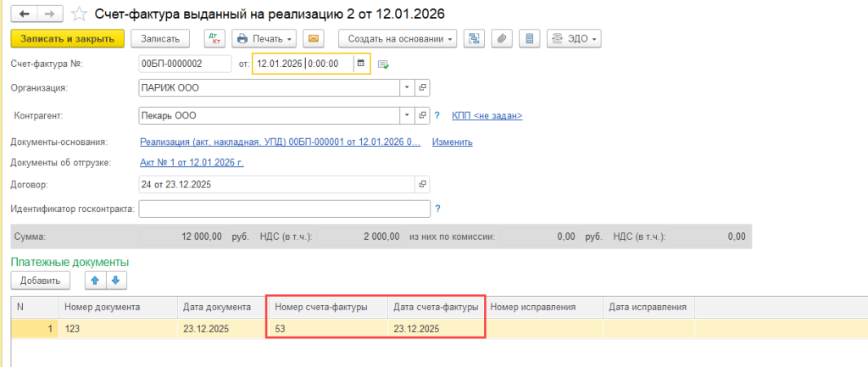Open the Печать print menu

click(264, 39)
